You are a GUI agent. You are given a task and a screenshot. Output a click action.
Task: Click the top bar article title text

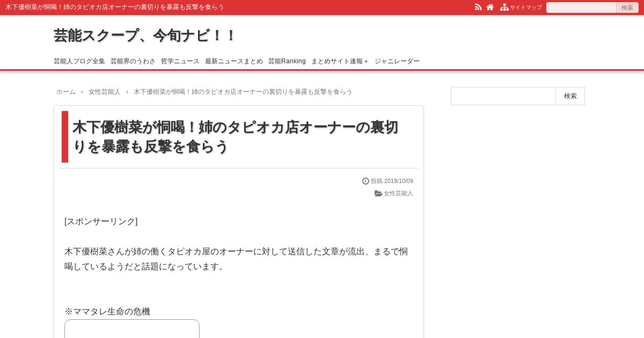(115, 7)
